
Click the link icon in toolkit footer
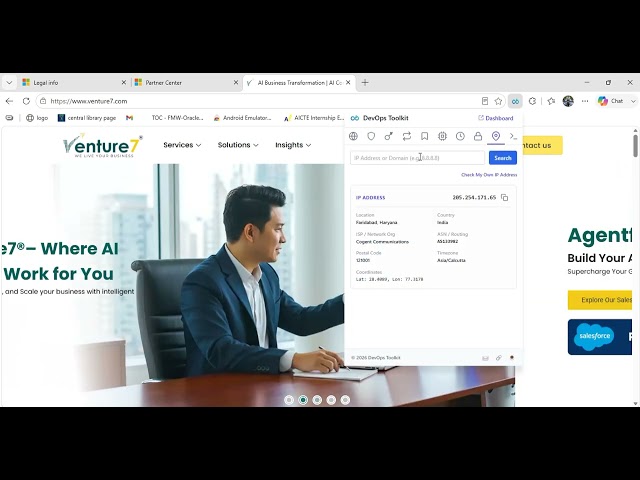[498, 358]
